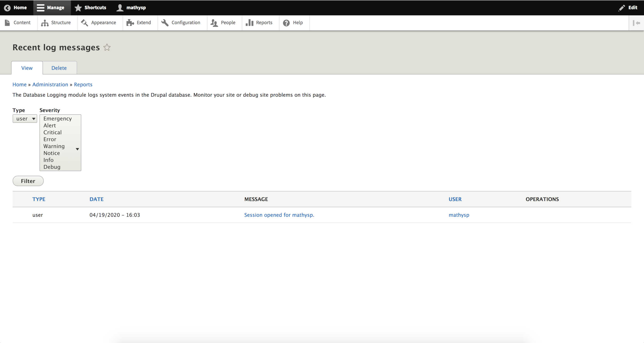
Task: Open the 'Session opened for mathysp.' message
Action: pyautogui.click(x=279, y=215)
